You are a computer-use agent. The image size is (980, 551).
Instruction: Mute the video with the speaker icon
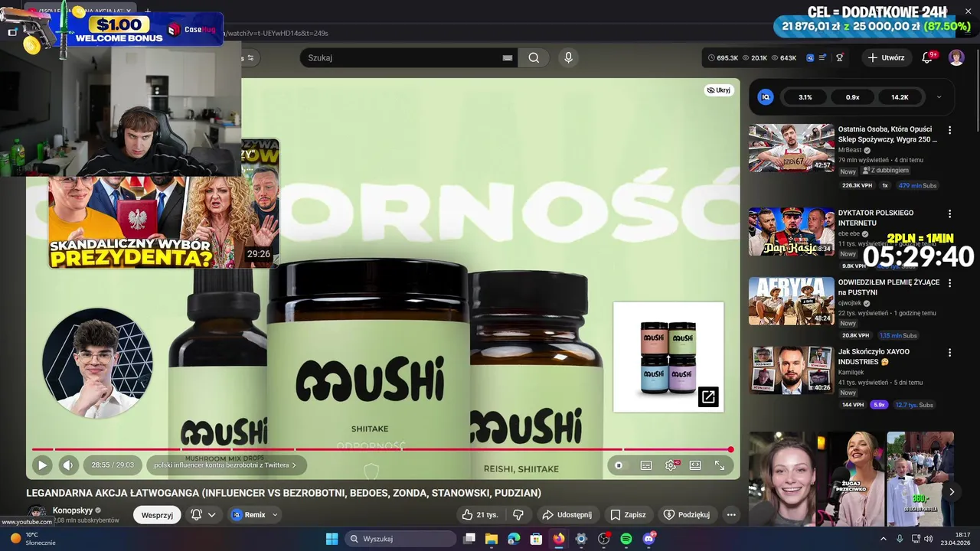click(x=68, y=465)
